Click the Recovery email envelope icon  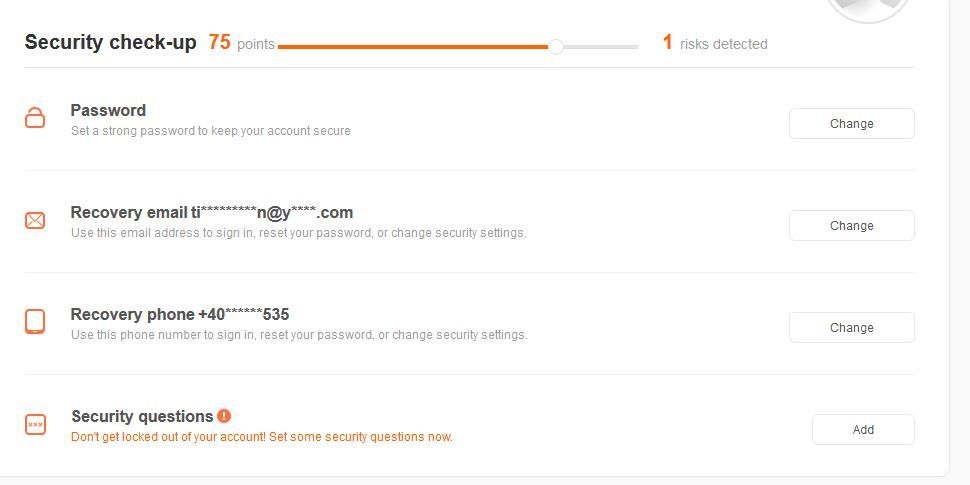click(35, 220)
